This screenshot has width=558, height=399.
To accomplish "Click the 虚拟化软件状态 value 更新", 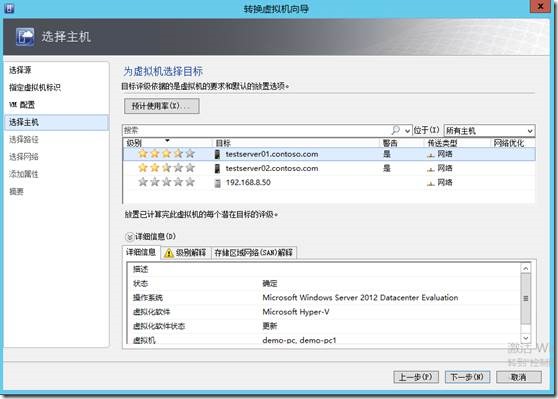I will click(270, 326).
